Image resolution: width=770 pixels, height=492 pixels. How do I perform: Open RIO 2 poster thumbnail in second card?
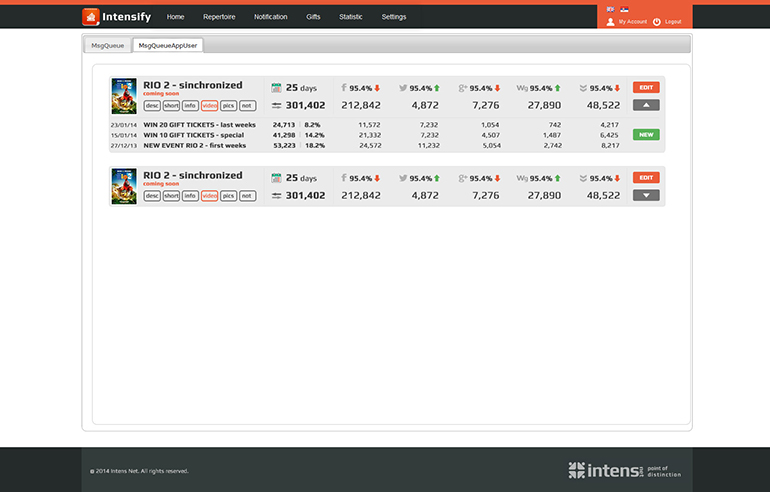[124, 186]
